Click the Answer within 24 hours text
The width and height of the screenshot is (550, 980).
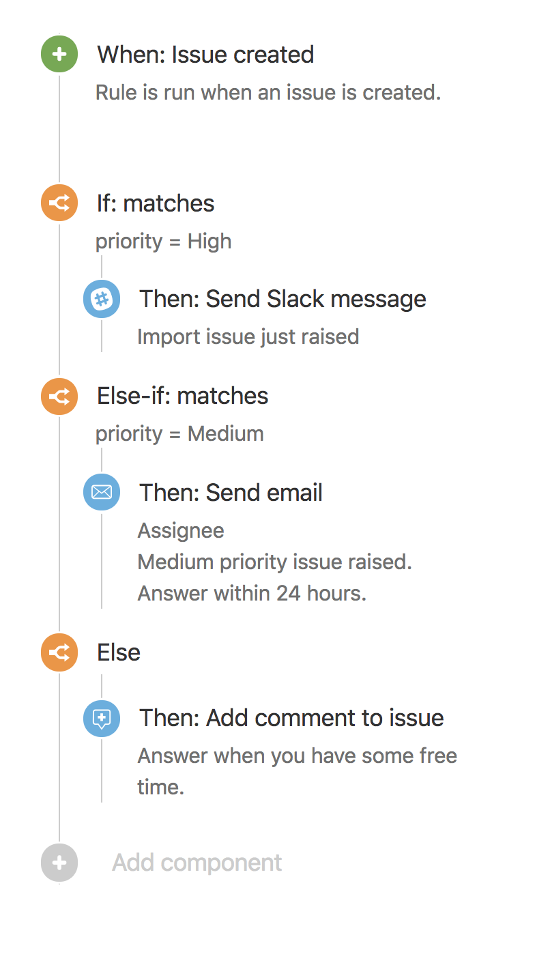pyautogui.click(x=252, y=593)
